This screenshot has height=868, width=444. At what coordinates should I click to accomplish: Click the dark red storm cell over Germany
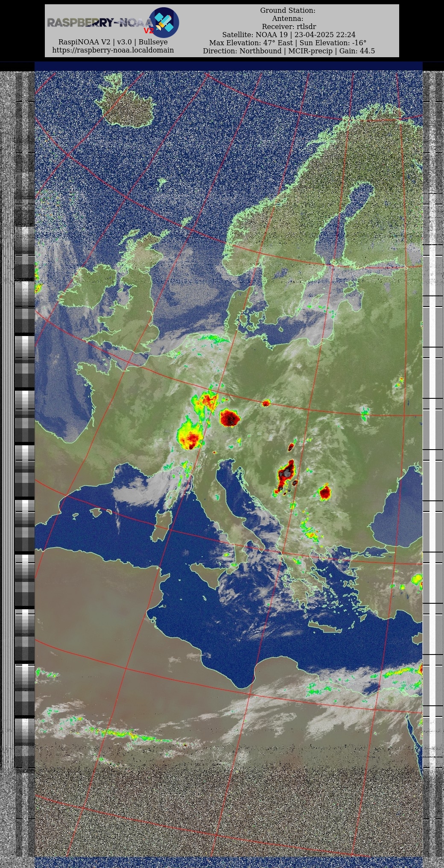click(x=230, y=418)
